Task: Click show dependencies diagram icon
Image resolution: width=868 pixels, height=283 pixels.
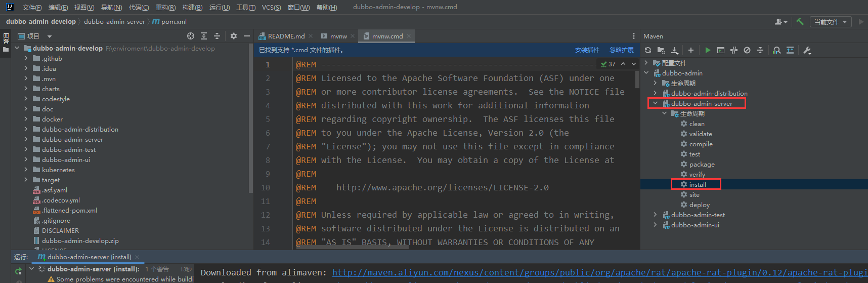Action: point(790,50)
